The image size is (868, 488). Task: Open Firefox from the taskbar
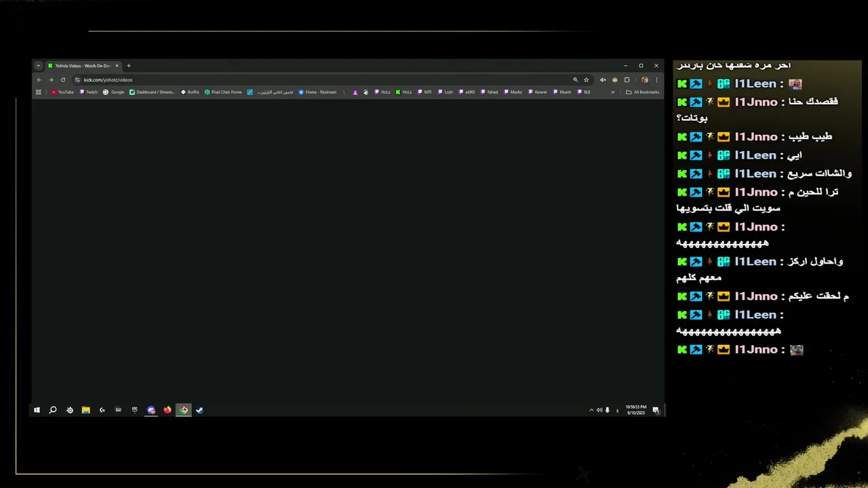(x=167, y=410)
